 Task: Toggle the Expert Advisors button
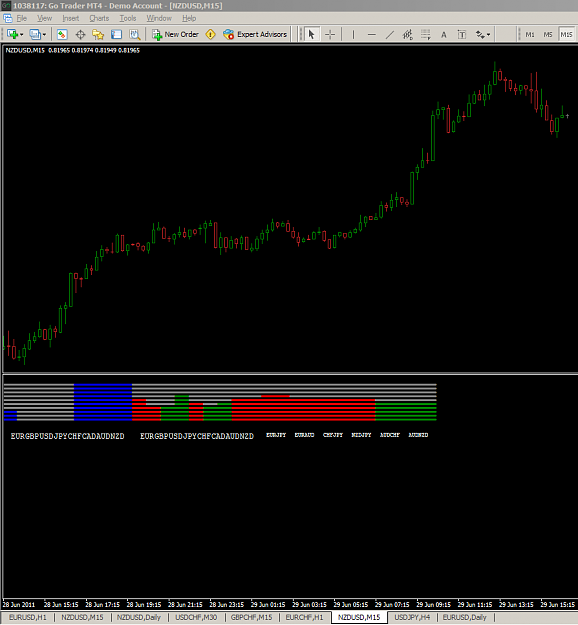click(x=255, y=34)
